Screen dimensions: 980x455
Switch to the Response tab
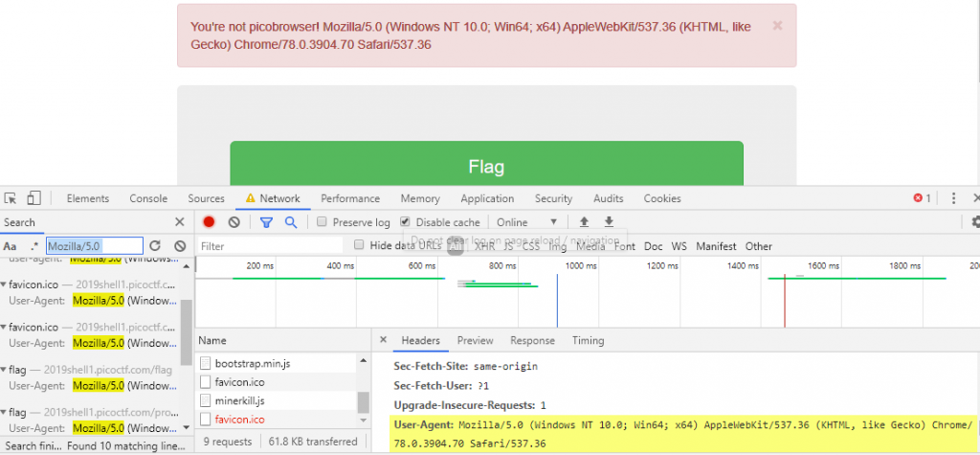(x=532, y=340)
